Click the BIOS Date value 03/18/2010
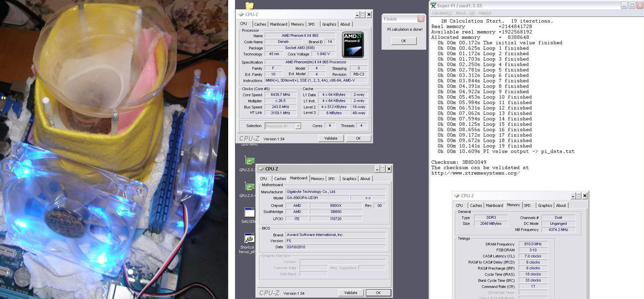Screen dimensions: 644x299 pyautogui.click(x=335, y=247)
